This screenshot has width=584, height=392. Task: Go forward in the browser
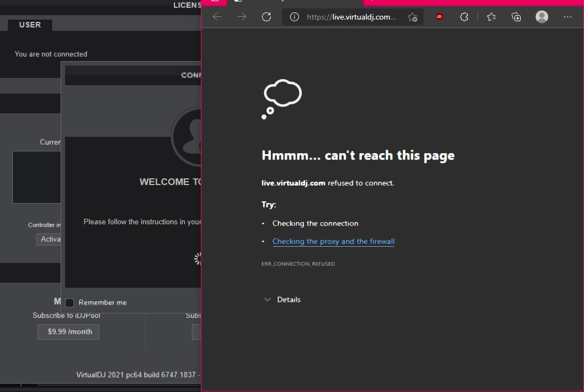click(x=242, y=17)
